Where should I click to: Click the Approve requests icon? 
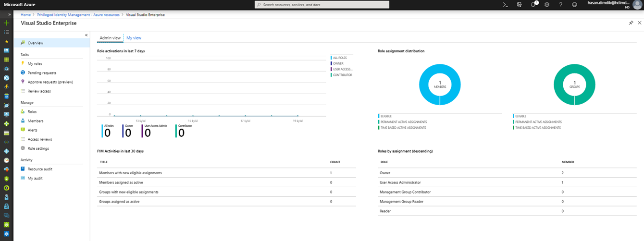point(23,82)
